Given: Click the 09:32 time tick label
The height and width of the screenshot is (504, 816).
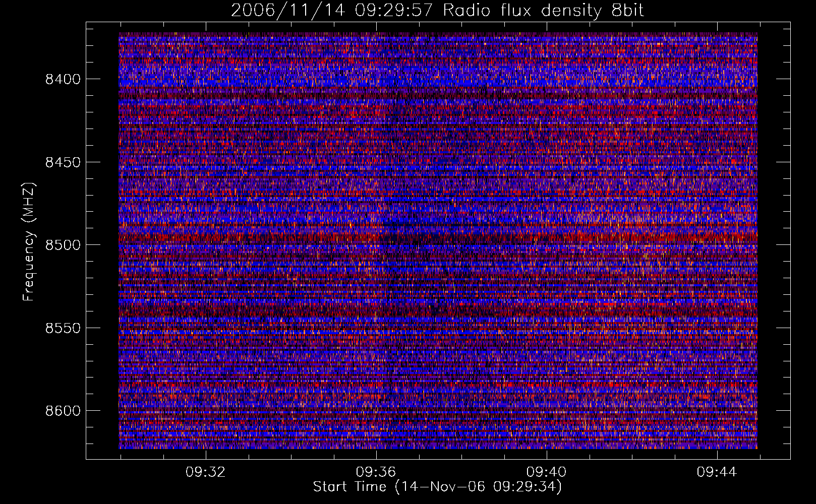Looking at the screenshot, I should (206, 472).
